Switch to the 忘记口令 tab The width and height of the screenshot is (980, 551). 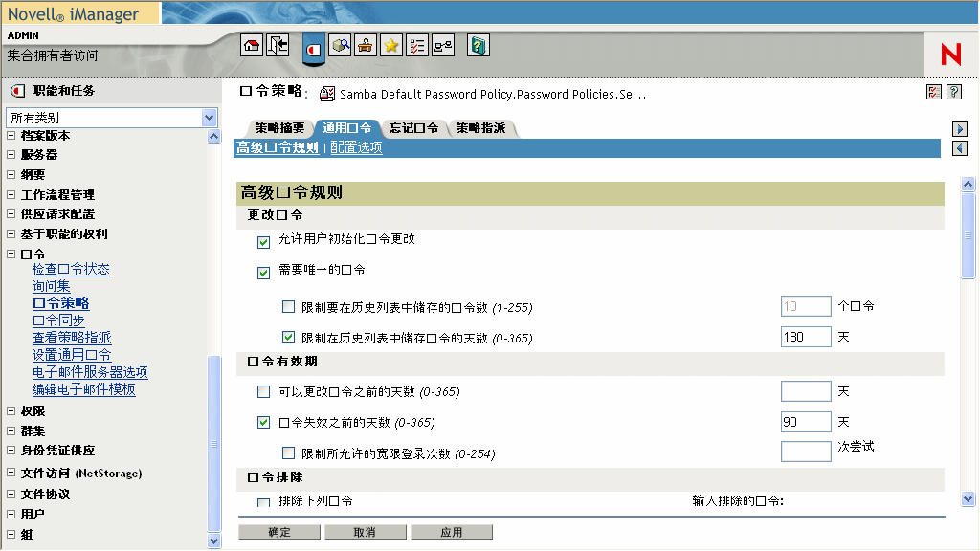(x=413, y=127)
